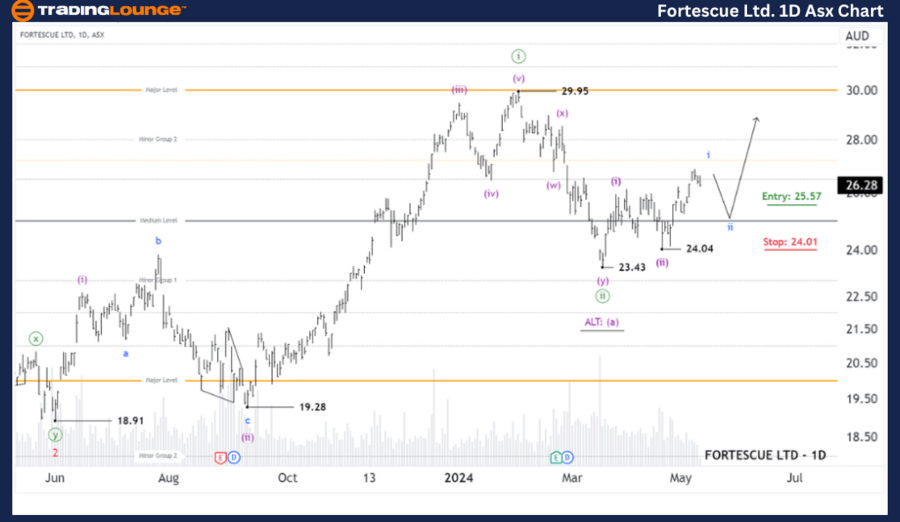
Task: Click the Aug date on time axis
Action: (169, 478)
